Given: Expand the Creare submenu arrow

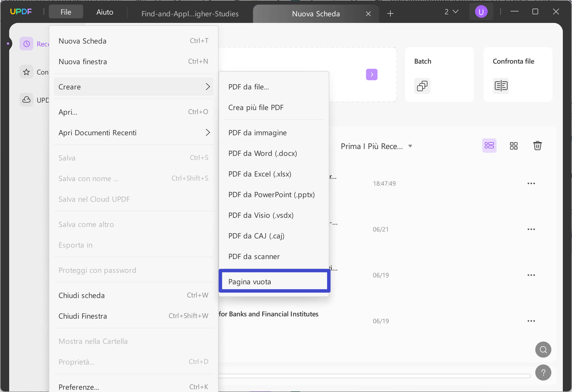Looking at the screenshot, I should tap(208, 87).
